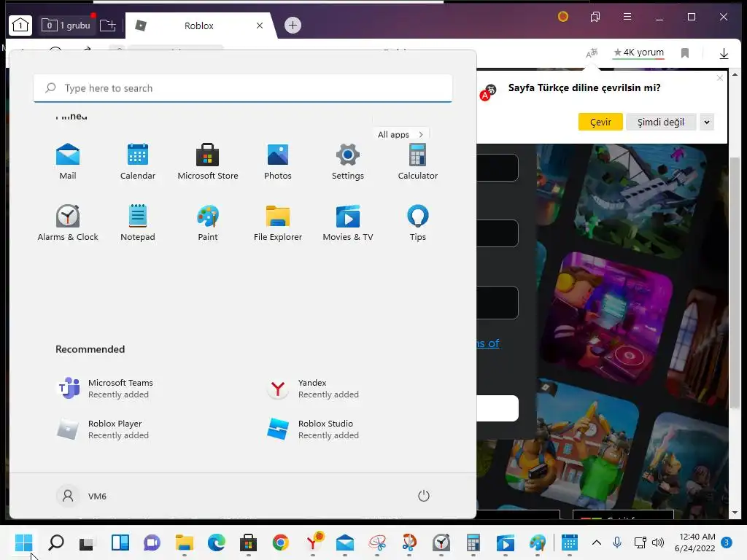The height and width of the screenshot is (560, 747).
Task: Launch recommended Roblox Studio
Action: (312, 429)
